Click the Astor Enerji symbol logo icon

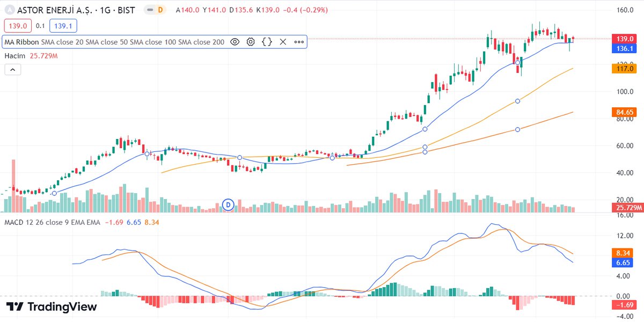click(x=9, y=9)
